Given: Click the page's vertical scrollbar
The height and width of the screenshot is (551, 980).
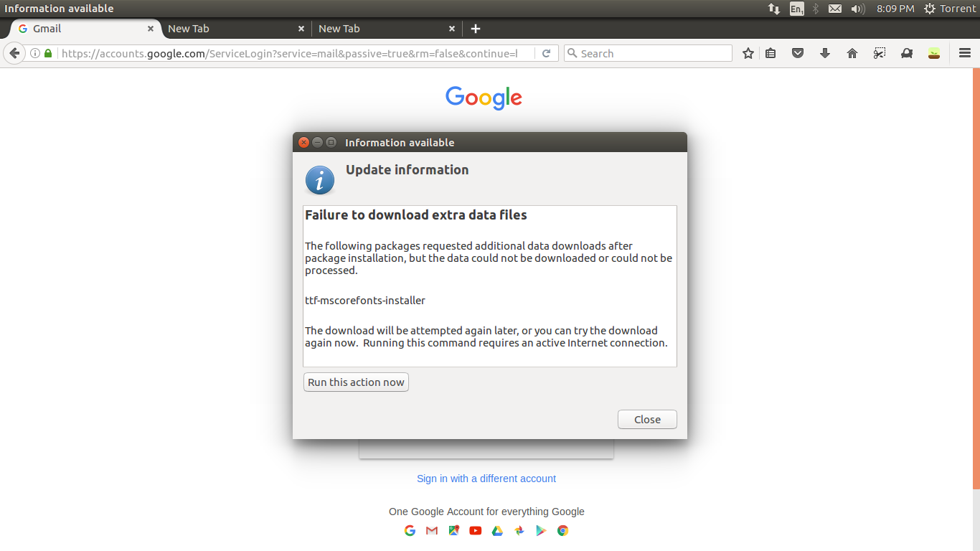Looking at the screenshot, I should (976, 278).
